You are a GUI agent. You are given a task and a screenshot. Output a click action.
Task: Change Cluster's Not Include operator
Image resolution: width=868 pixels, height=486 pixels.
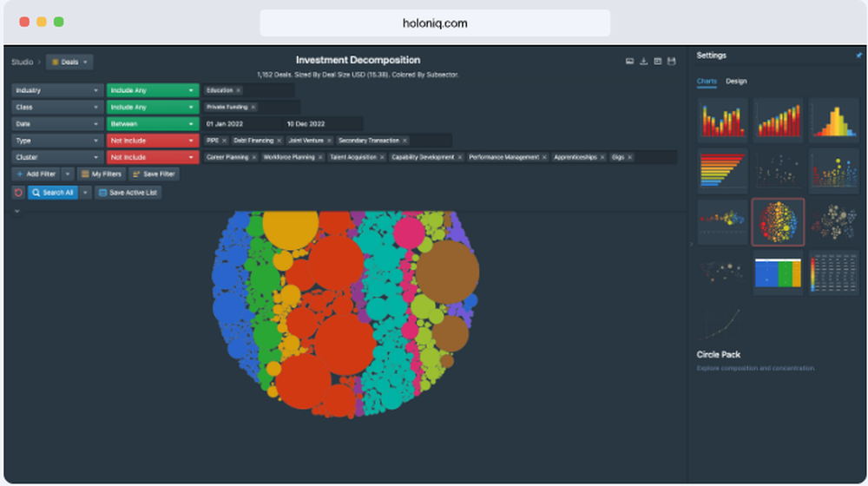pos(153,157)
